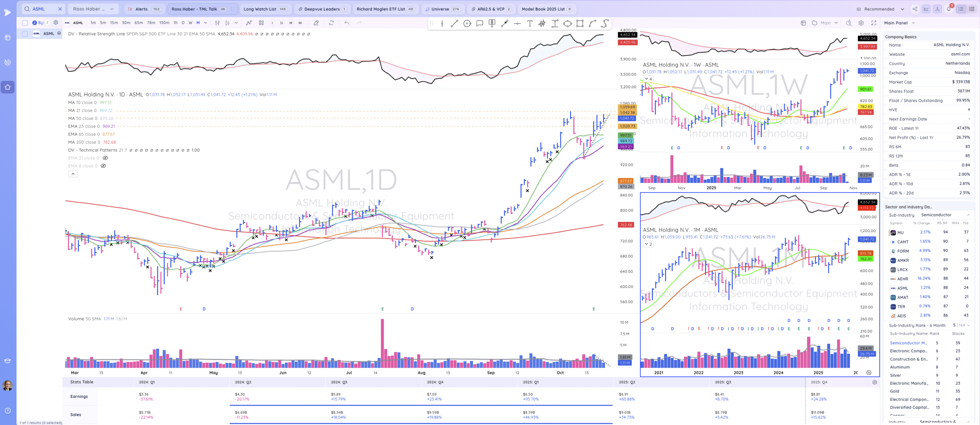The image size is (980, 425).
Task: Select the double curve path tool
Action: 605,24
